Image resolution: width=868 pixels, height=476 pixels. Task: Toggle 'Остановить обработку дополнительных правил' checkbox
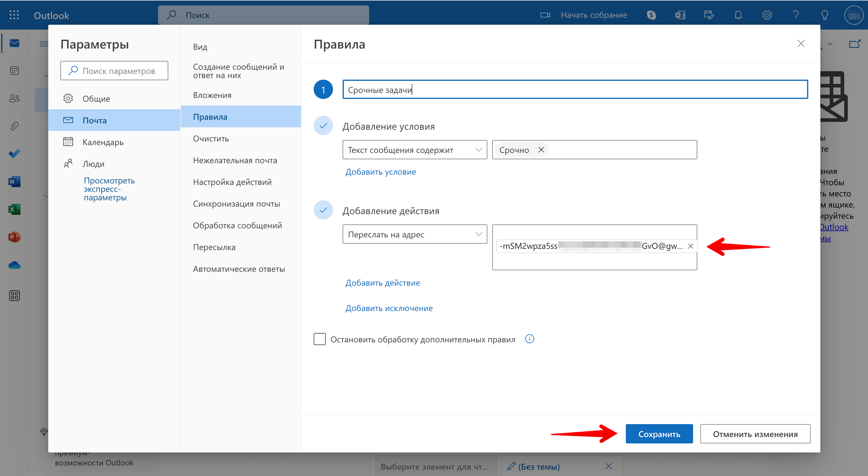(x=320, y=339)
